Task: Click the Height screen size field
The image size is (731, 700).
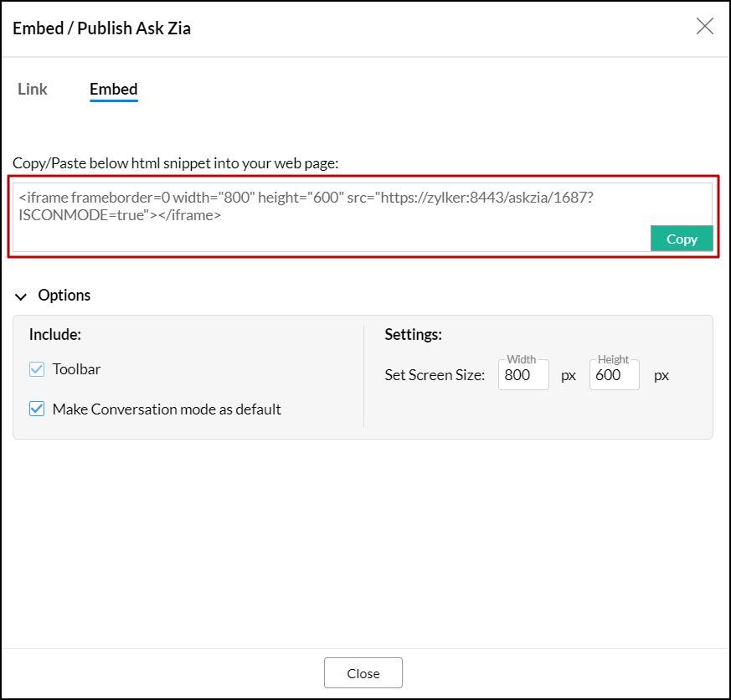Action: click(x=614, y=375)
